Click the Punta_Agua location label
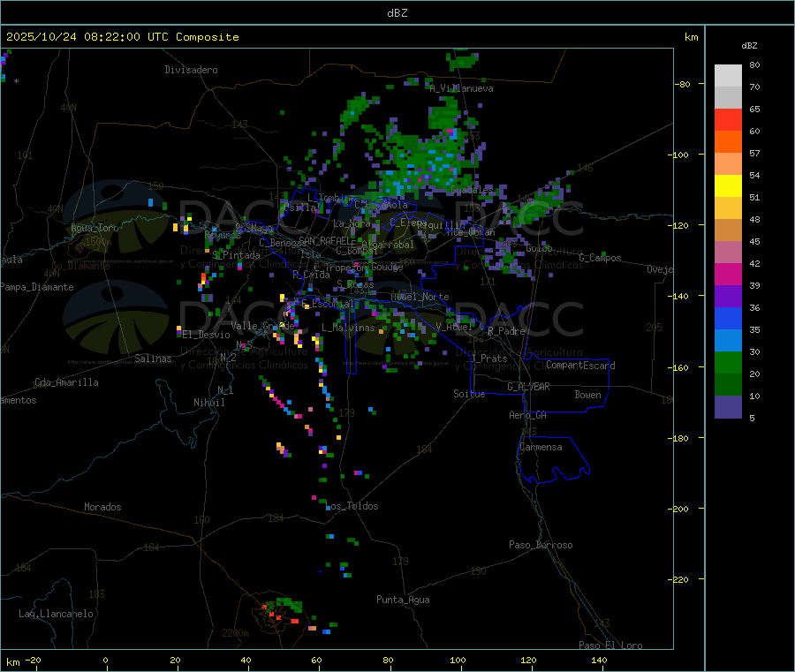The height and width of the screenshot is (672, 795). pos(403,600)
